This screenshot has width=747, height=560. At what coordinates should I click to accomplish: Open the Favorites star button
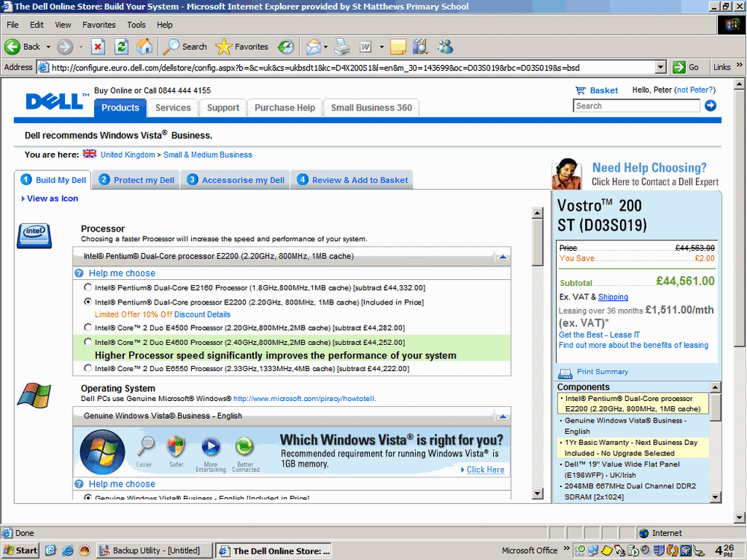[x=242, y=46]
